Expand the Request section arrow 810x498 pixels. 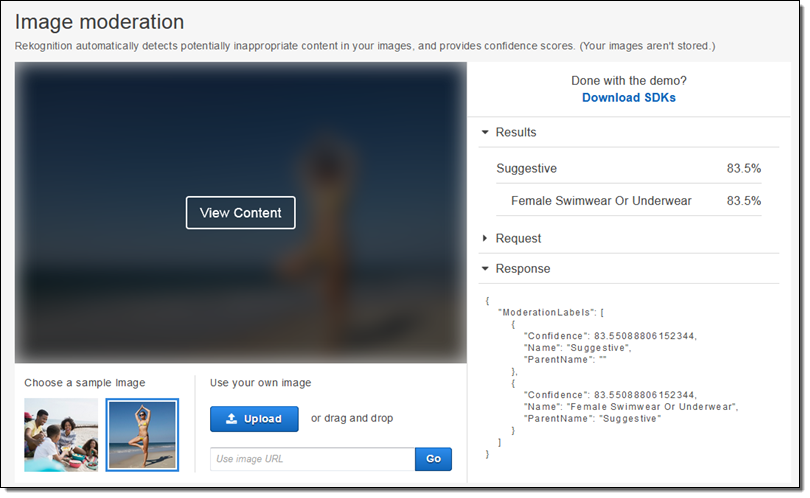pos(485,238)
